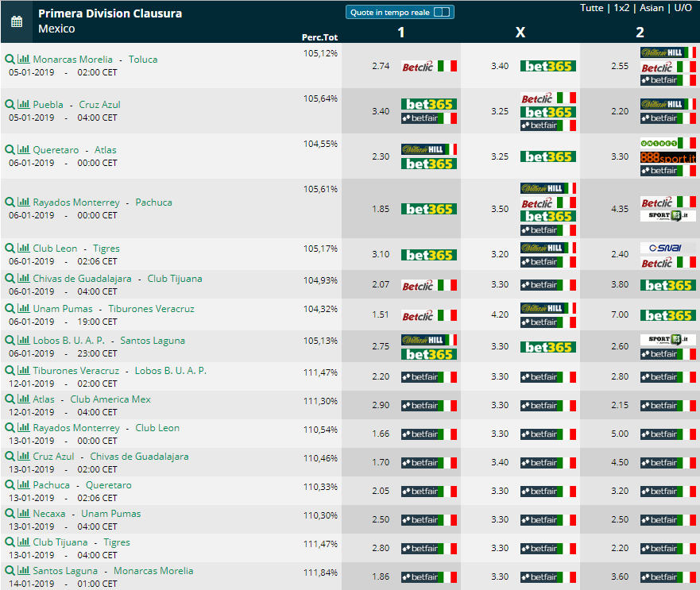Screen dimensions: 700x590
Task: Open the calendar icon beside Primera Division Clausura
Action: click(x=17, y=21)
